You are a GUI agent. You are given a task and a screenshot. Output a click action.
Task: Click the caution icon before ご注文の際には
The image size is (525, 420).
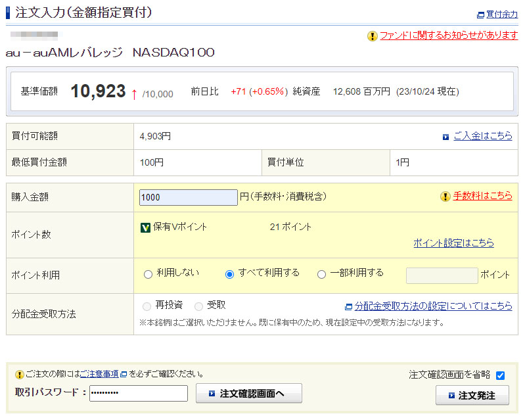click(19, 374)
